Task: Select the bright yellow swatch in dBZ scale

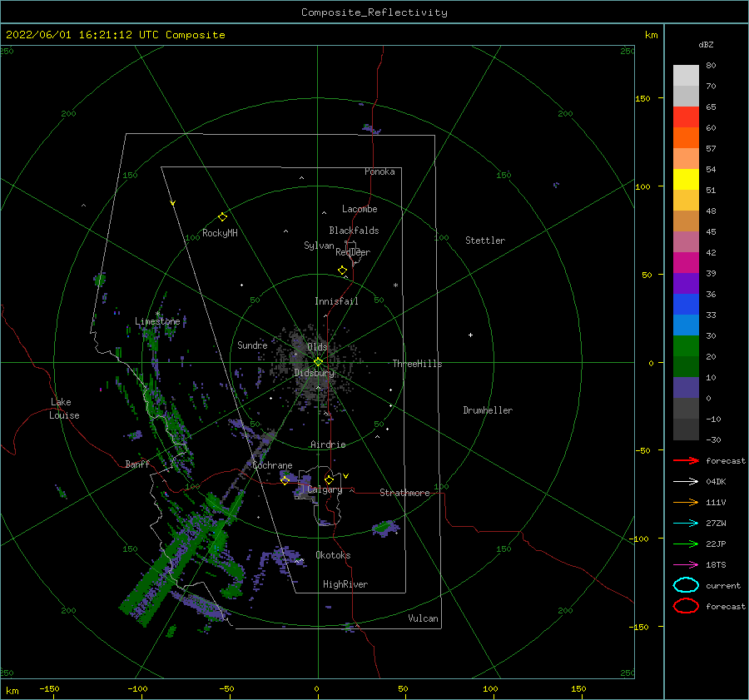Action: pos(686,180)
